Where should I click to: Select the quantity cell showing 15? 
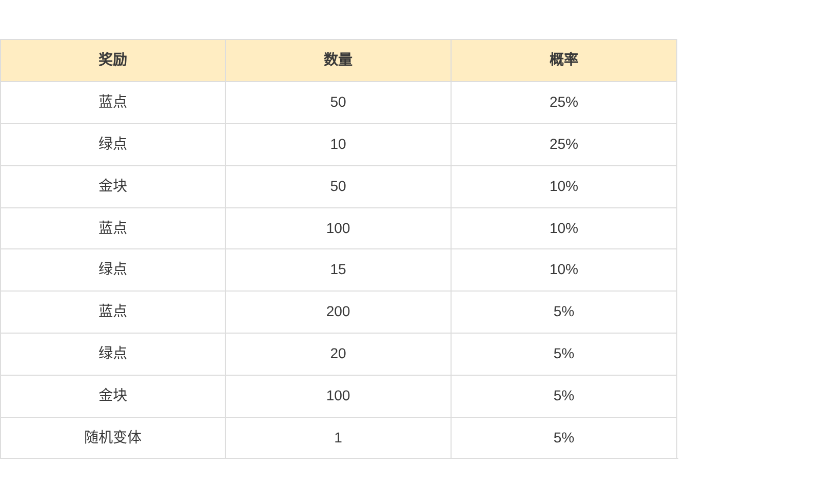pos(338,269)
